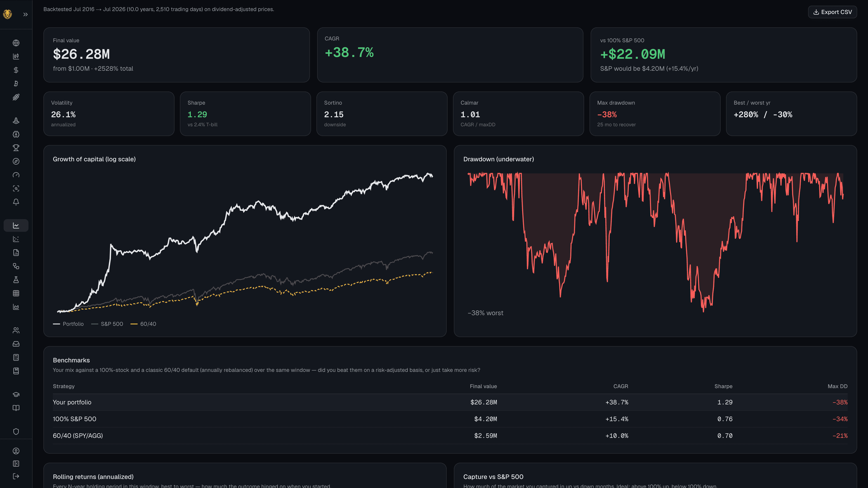Image resolution: width=868 pixels, height=488 pixels.
Task: Click the Final value column header
Action: [x=483, y=386]
